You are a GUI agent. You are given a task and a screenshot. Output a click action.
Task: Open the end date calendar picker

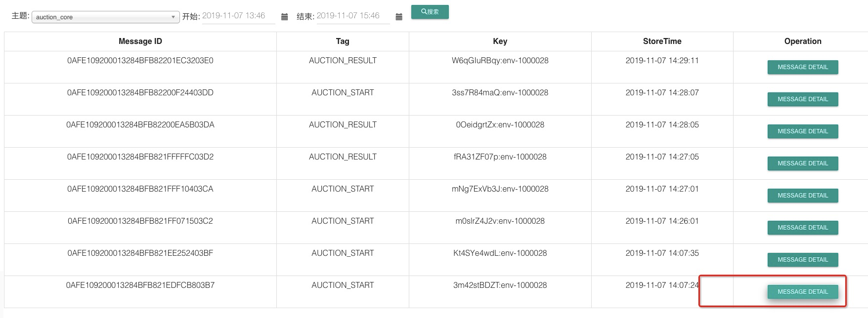398,16
